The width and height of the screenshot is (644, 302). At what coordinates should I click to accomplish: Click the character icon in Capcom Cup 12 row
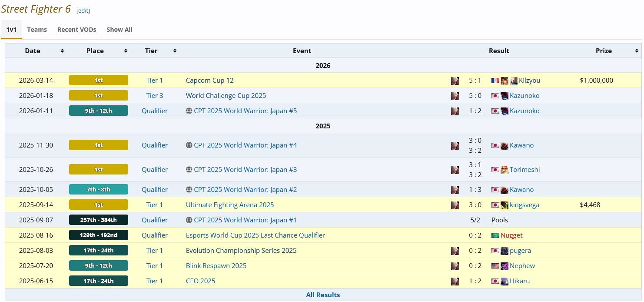(x=455, y=81)
